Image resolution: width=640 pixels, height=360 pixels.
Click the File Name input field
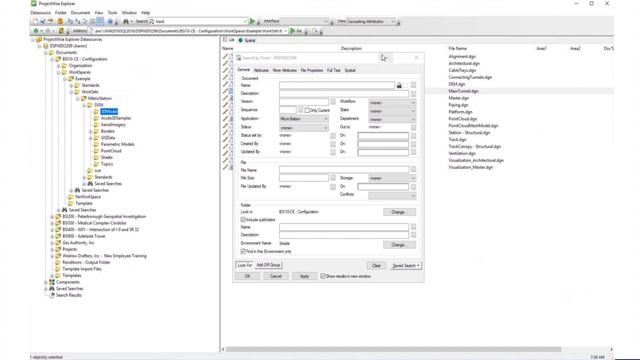click(x=344, y=169)
